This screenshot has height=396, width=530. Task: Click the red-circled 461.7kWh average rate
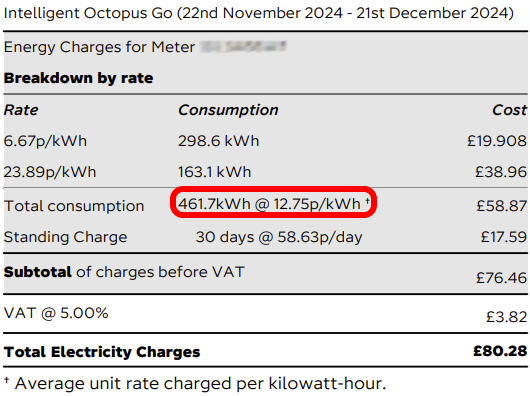pos(273,204)
